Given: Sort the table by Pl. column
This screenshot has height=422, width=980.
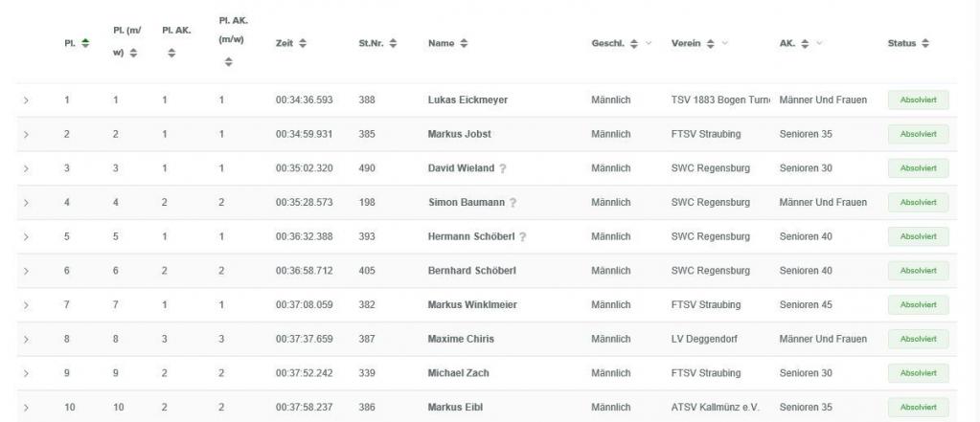Looking at the screenshot, I should tap(84, 44).
